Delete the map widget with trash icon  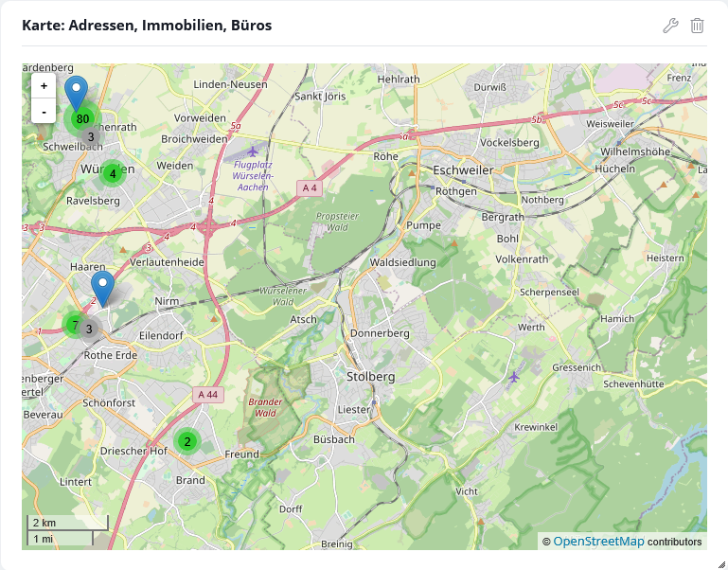click(697, 26)
